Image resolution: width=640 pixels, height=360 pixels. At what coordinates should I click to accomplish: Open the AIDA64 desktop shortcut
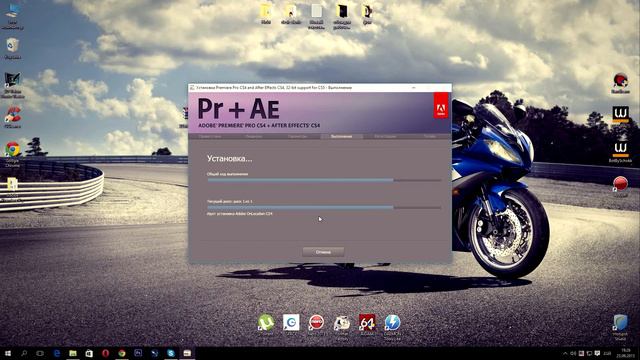point(367,322)
